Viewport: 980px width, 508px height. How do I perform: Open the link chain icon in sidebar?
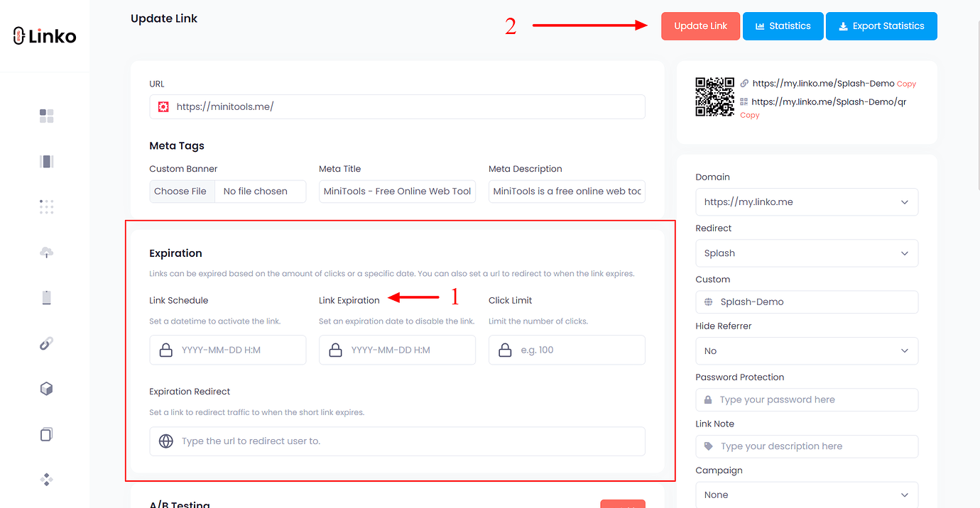coord(45,343)
